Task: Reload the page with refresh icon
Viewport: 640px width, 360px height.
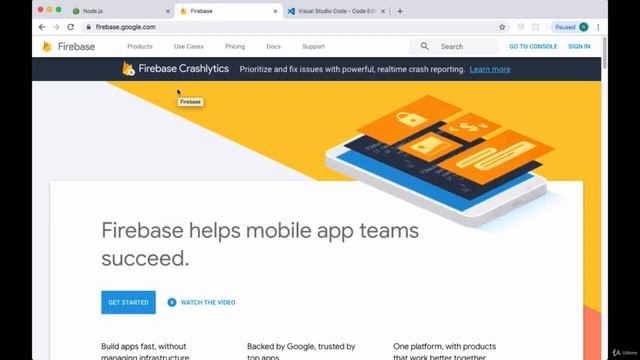Action: pos(71,27)
